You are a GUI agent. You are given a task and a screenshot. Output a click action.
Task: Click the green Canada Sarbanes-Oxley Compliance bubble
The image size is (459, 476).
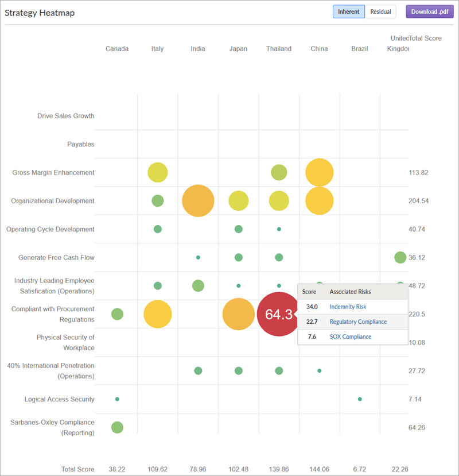pyautogui.click(x=117, y=427)
